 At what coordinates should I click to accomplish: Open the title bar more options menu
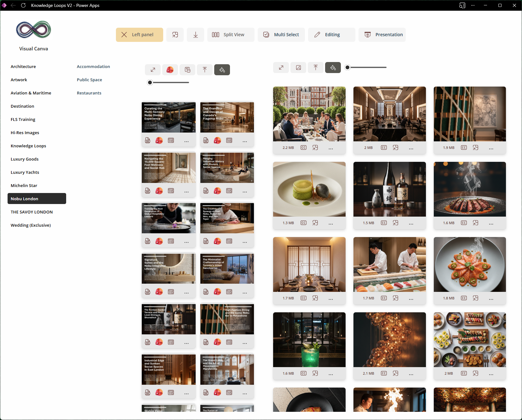[473, 5]
